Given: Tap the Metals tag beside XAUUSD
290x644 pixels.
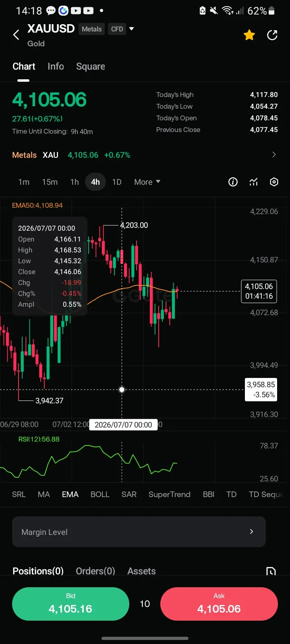Looking at the screenshot, I should [x=92, y=29].
